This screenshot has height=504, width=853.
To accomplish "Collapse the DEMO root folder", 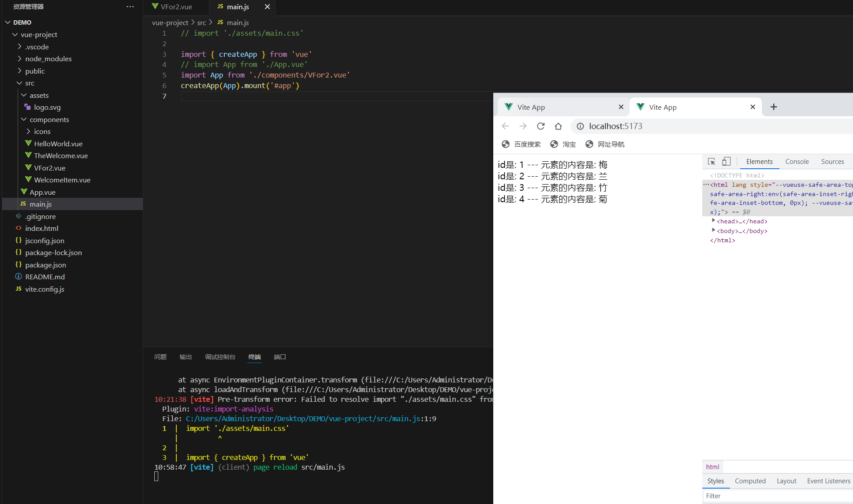I will (x=7, y=22).
